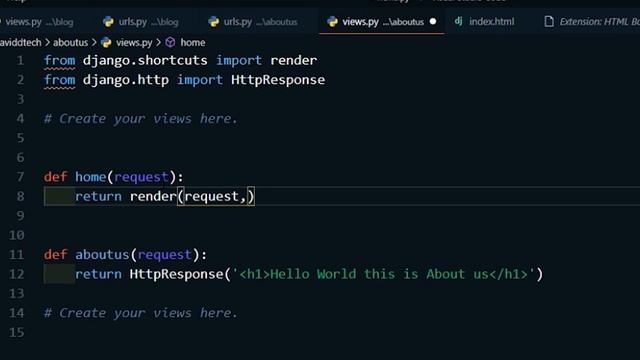This screenshot has width=640, height=360.
Task: Select the aboutus views.py tab
Action: (382, 22)
